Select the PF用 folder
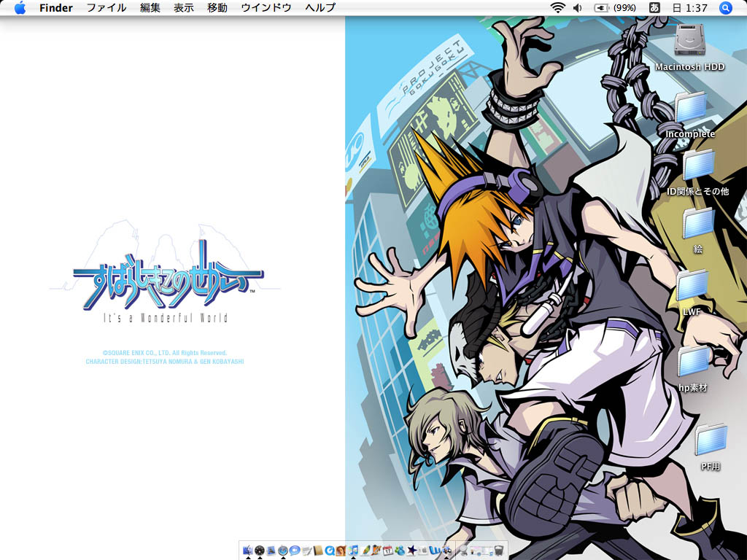Image resolution: width=747 pixels, height=560 pixels. pos(711,440)
